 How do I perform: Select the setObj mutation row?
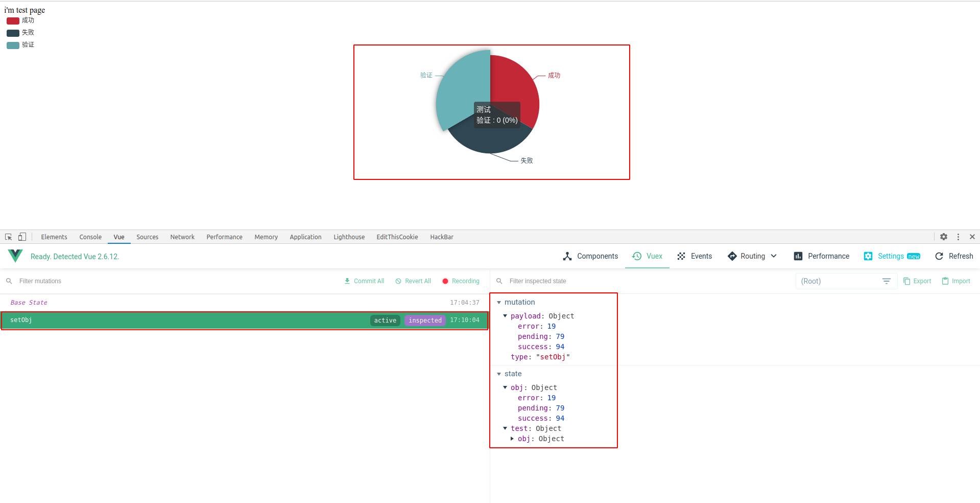[245, 321]
